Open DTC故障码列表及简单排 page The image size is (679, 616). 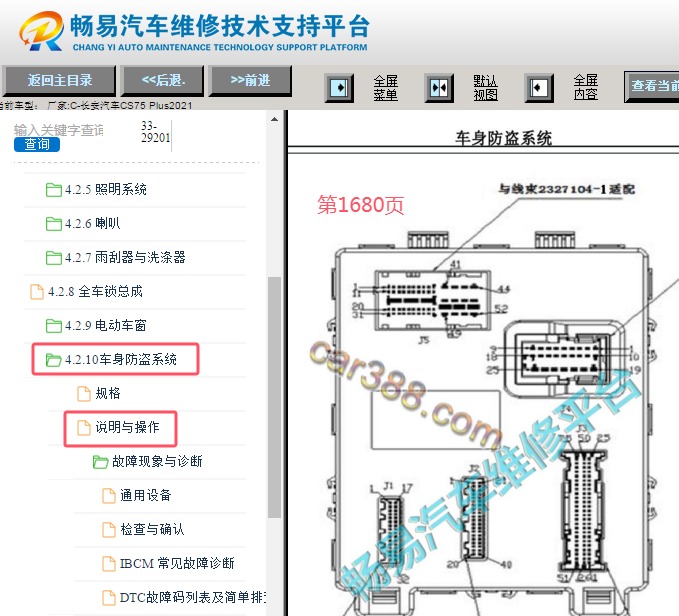[193, 597]
